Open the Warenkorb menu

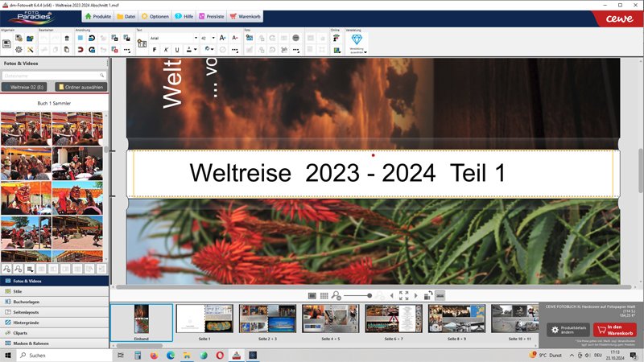[246, 16]
